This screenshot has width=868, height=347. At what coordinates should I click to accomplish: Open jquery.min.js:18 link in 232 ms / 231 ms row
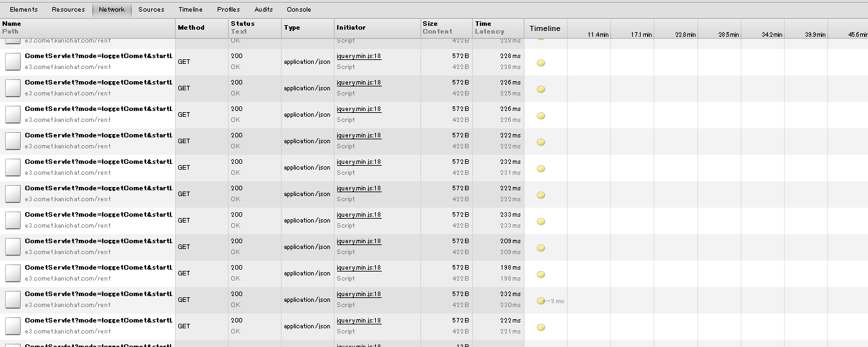click(359, 162)
